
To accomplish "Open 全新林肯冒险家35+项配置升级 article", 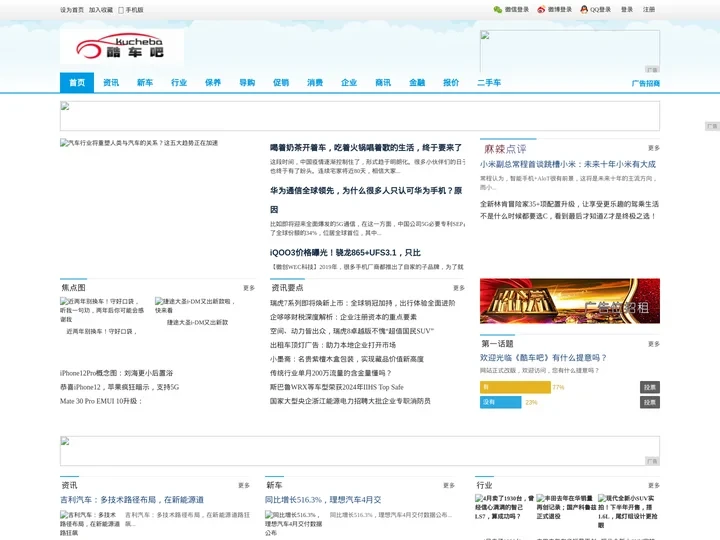I will coord(569,204).
